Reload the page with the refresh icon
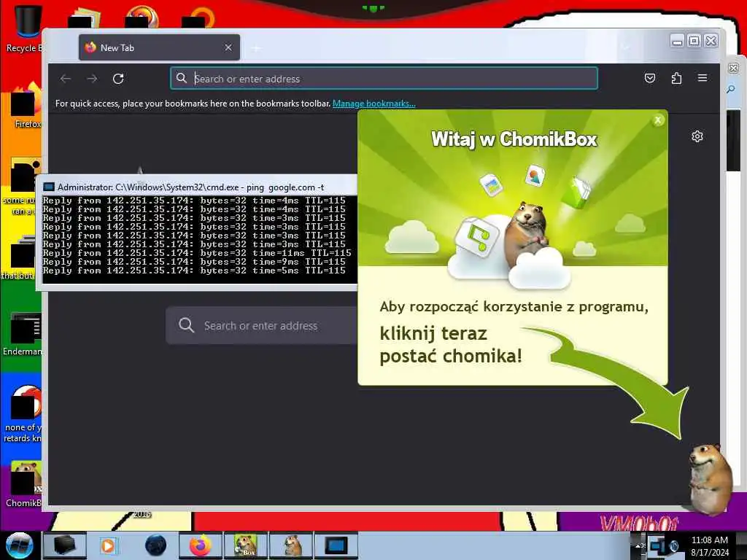This screenshot has width=747, height=560. 118,79
